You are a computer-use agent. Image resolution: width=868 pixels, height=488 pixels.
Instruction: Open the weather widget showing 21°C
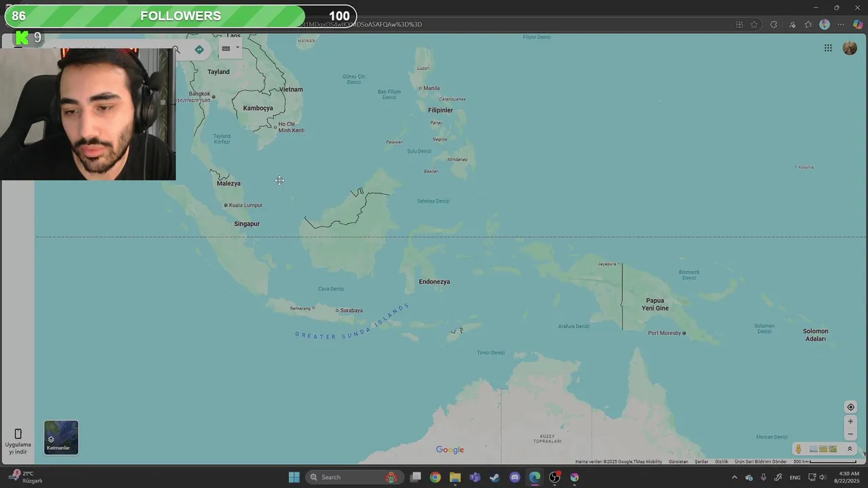pos(27,477)
